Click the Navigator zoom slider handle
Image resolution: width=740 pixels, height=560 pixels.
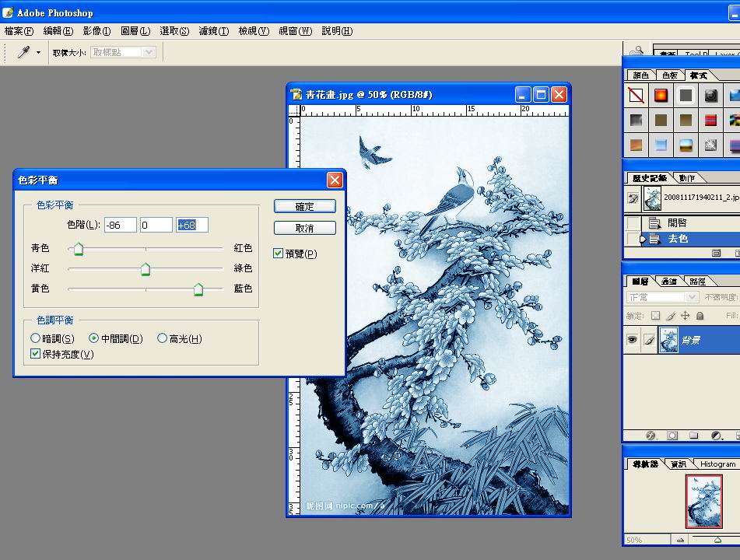pyautogui.click(x=717, y=540)
